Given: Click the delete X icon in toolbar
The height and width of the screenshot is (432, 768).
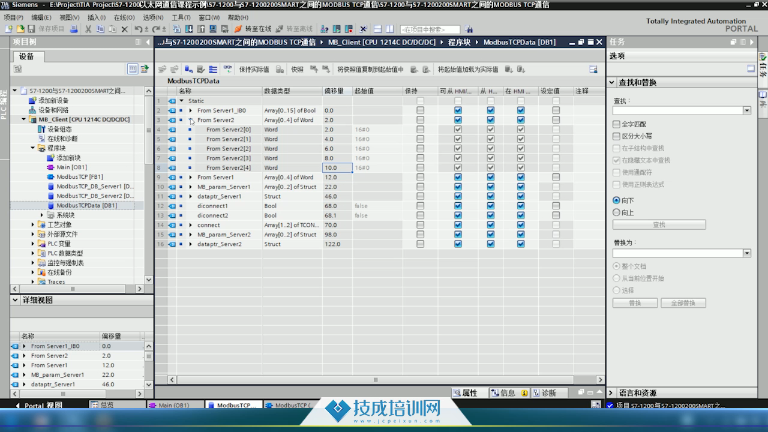Looking at the screenshot, I should [124, 29].
